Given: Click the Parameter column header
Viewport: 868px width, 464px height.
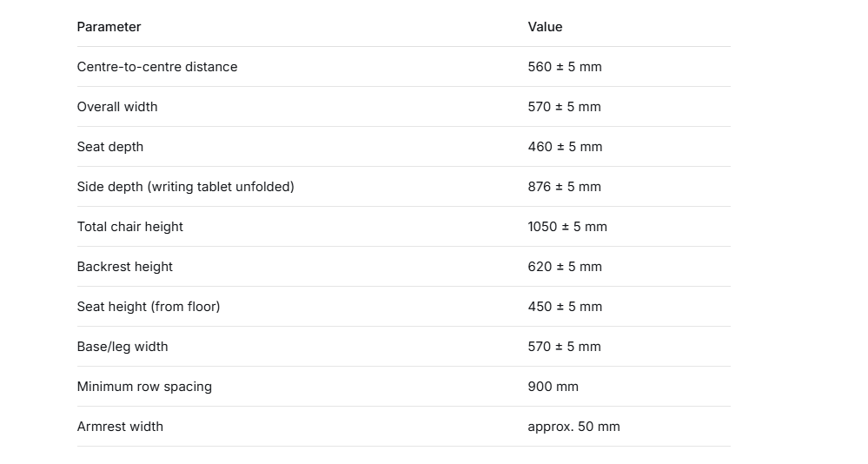Looking at the screenshot, I should point(109,27).
